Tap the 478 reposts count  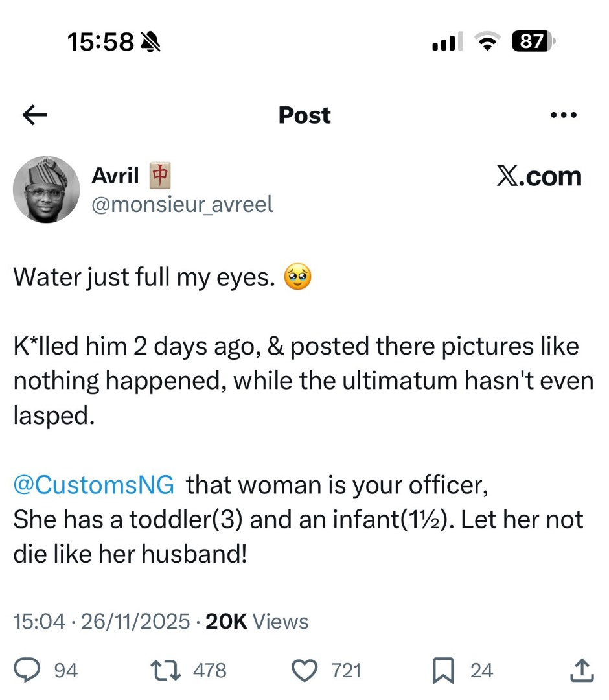coord(209,670)
